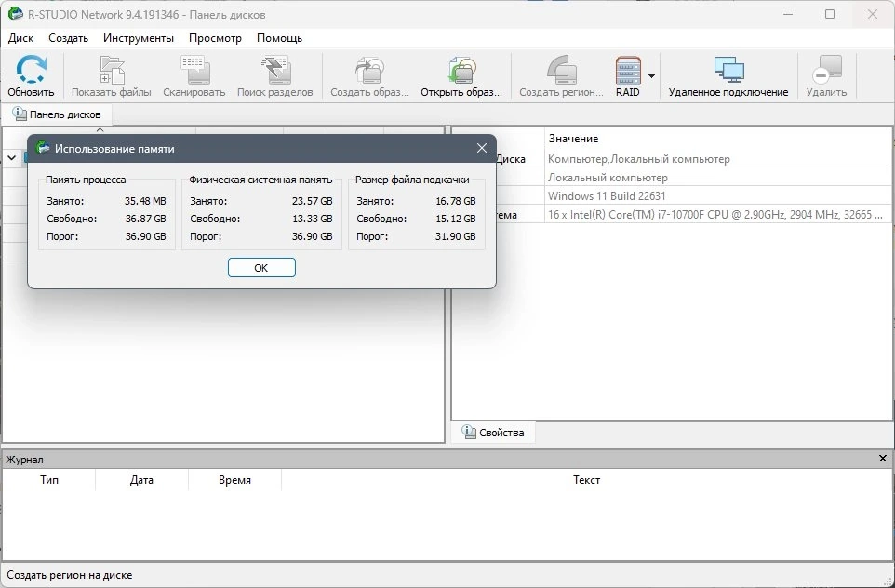Select the Компьютер,Локальный компьютер value

pyautogui.click(x=639, y=159)
